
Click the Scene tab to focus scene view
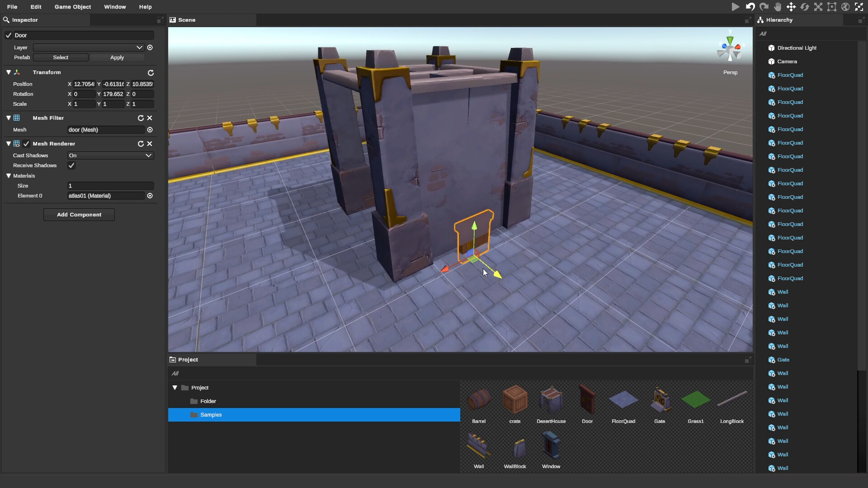tap(187, 20)
